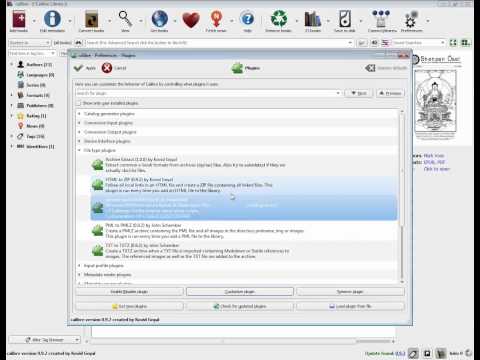Toggle 'Show only user installed plugins' checkbox
Viewport: 480px width, 360px height.
(79, 103)
